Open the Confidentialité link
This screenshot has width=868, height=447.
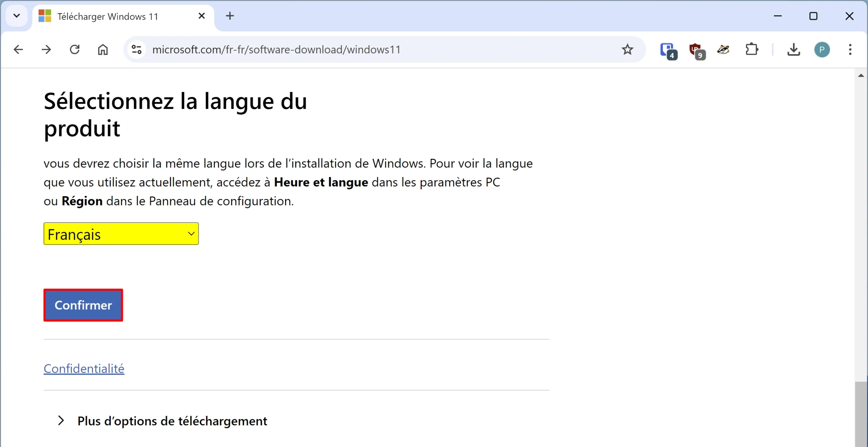coord(84,368)
